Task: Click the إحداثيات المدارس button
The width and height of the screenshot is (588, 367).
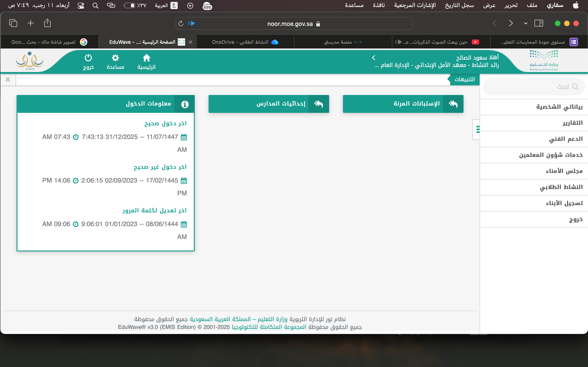Action: point(269,104)
